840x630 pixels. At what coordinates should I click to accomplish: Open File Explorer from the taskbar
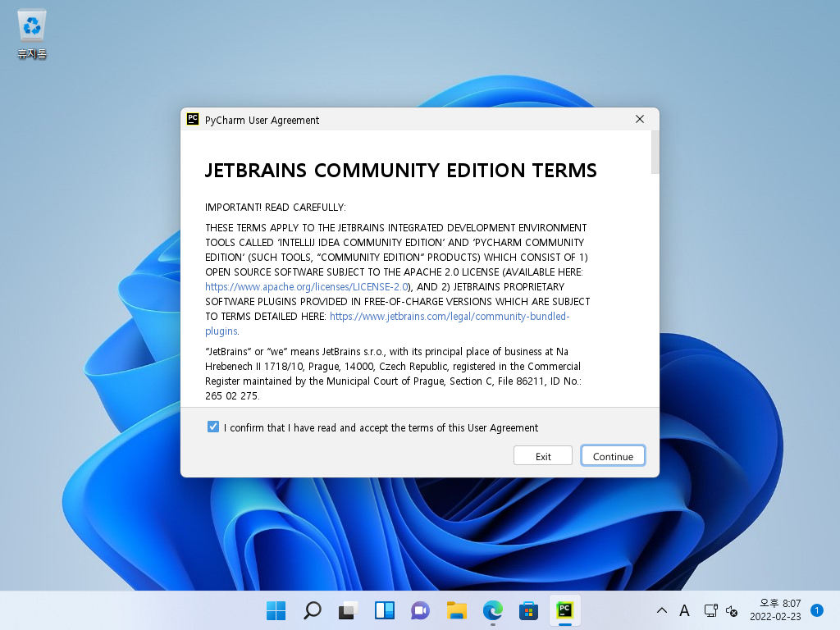point(457,610)
